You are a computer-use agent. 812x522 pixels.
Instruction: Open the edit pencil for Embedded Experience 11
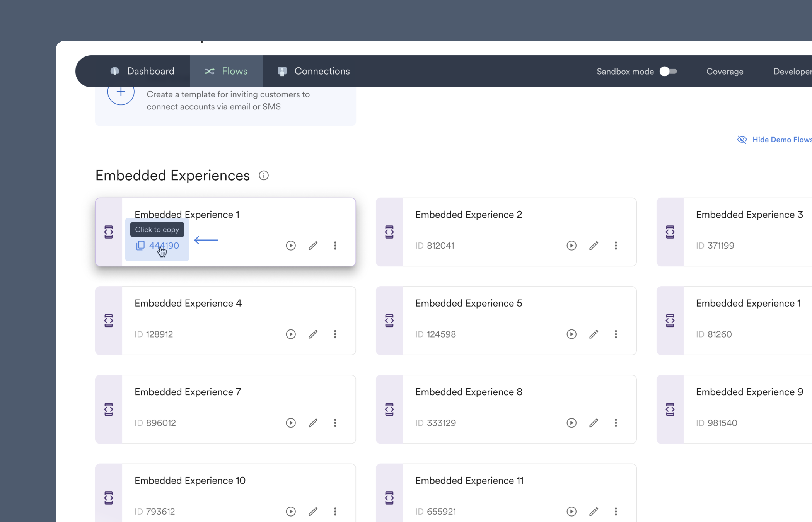(x=594, y=511)
